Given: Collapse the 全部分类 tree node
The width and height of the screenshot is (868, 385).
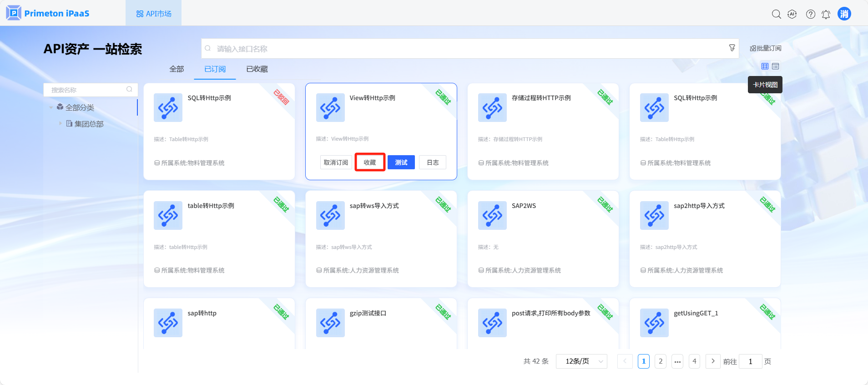Looking at the screenshot, I should (51, 108).
